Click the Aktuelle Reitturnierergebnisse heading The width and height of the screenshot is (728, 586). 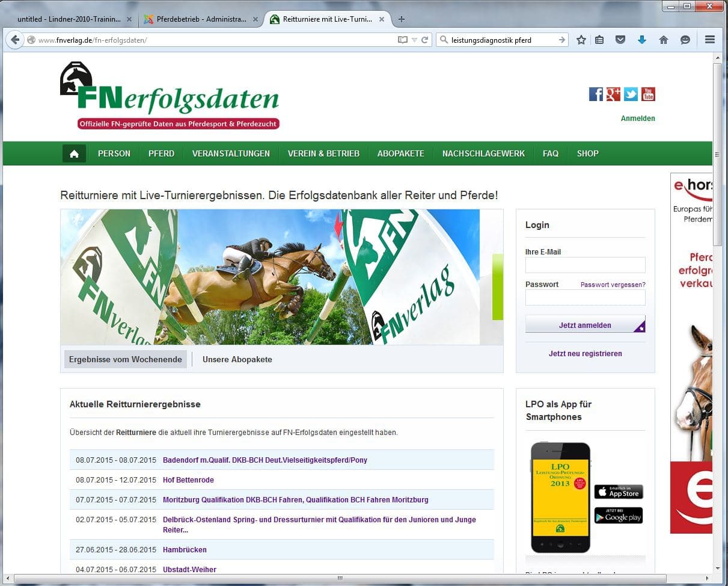point(135,404)
